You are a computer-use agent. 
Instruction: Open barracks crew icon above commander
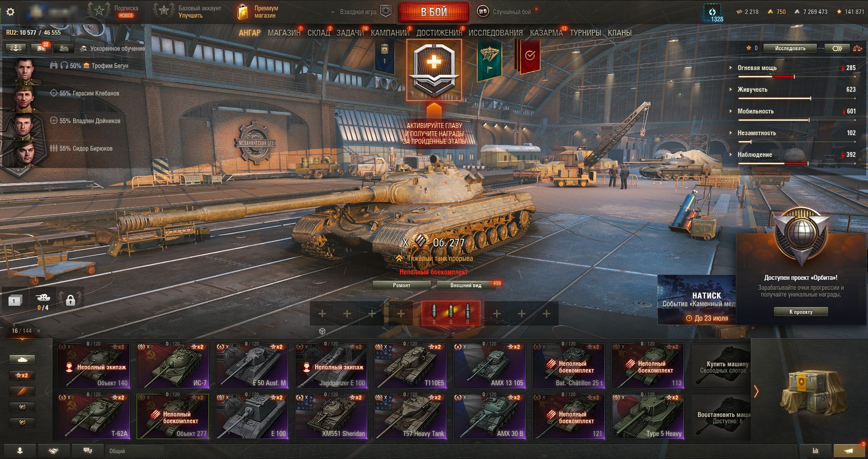(16, 48)
